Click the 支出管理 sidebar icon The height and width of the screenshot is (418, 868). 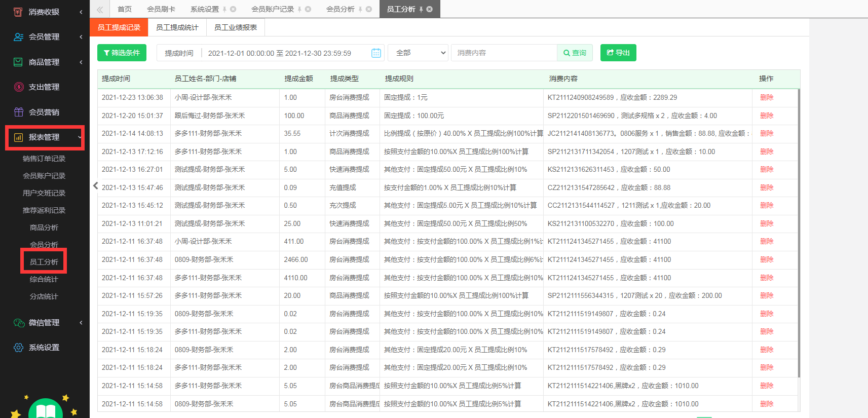coord(19,87)
